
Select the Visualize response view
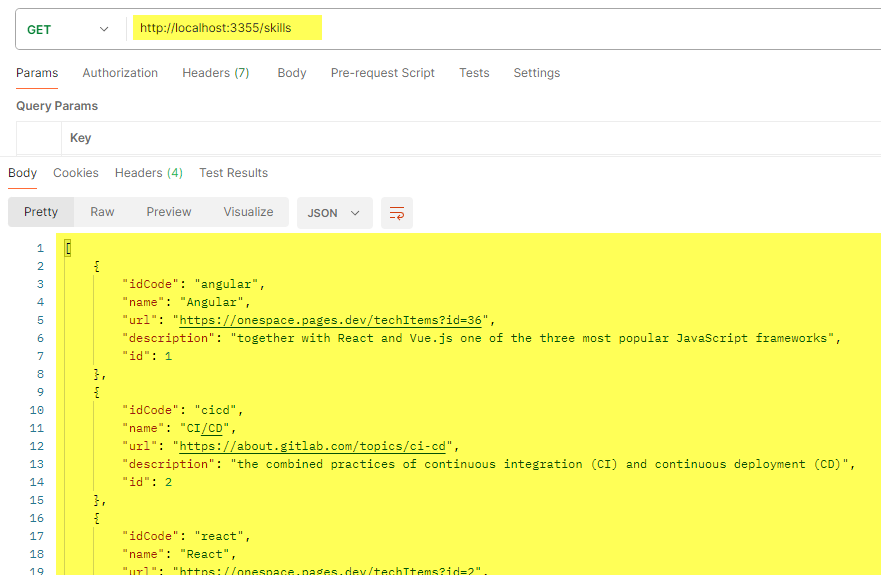point(248,212)
